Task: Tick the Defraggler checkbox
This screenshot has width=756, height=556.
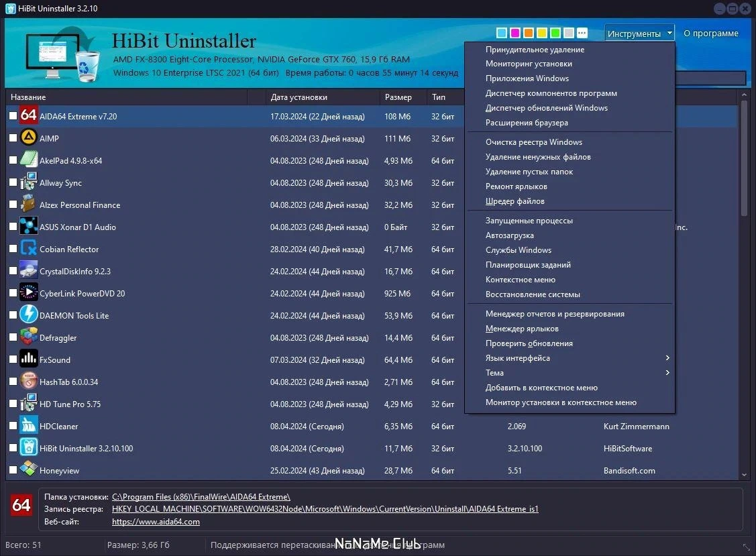Action: coord(13,337)
